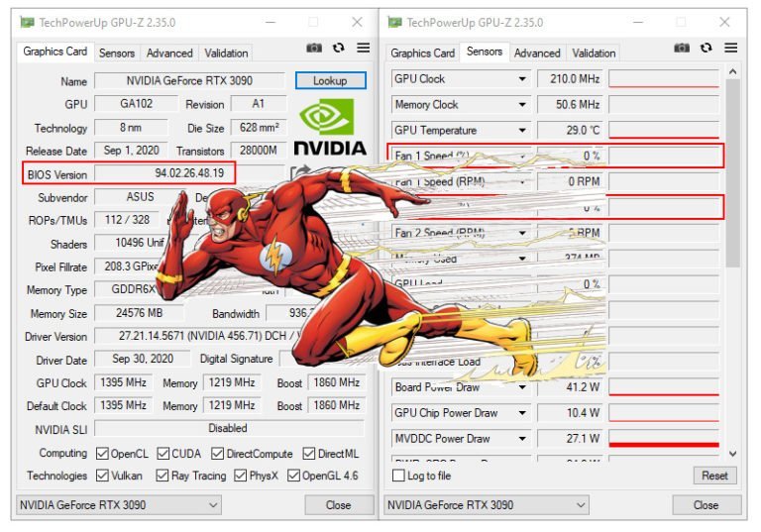761x532 pixels.
Task: Click the 28000M Transistors value
Action: [259, 150]
